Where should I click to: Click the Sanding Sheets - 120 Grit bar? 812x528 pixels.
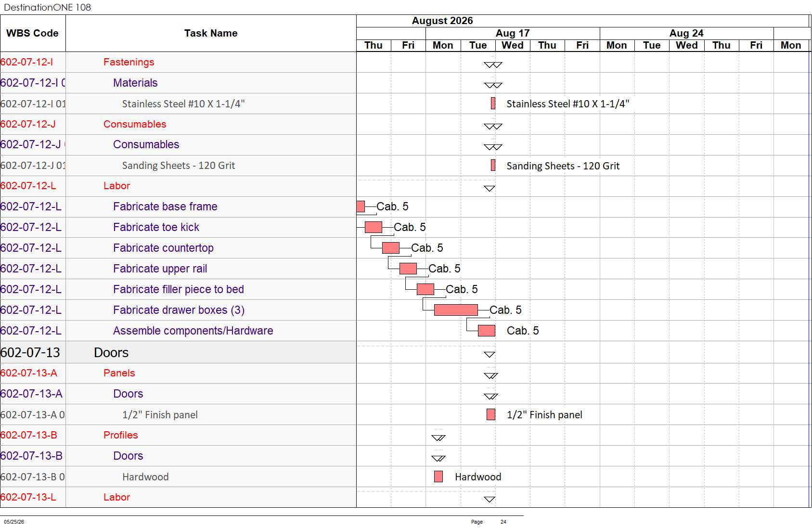[493, 166]
